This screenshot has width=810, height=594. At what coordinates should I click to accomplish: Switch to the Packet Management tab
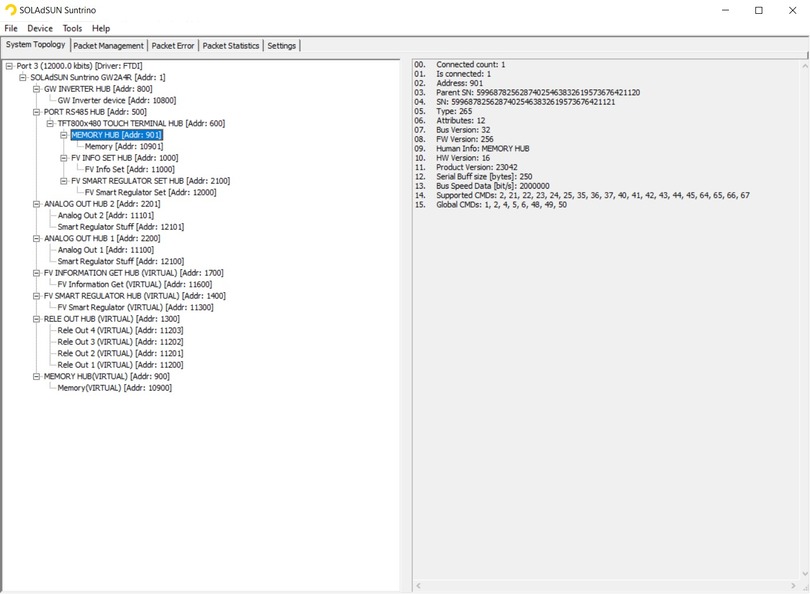(x=108, y=46)
